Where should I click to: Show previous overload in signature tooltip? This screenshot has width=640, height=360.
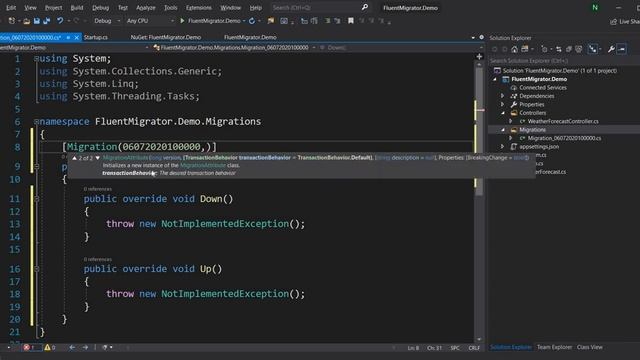[x=74, y=158]
